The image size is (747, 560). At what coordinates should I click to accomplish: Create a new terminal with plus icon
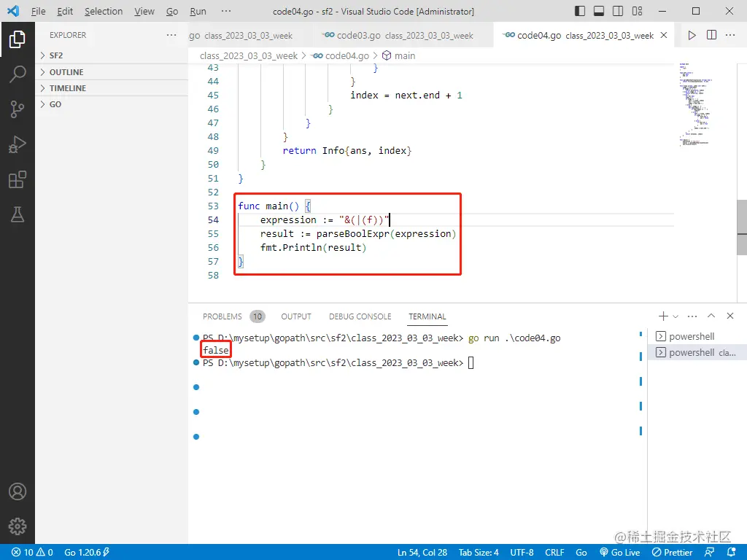click(x=662, y=316)
